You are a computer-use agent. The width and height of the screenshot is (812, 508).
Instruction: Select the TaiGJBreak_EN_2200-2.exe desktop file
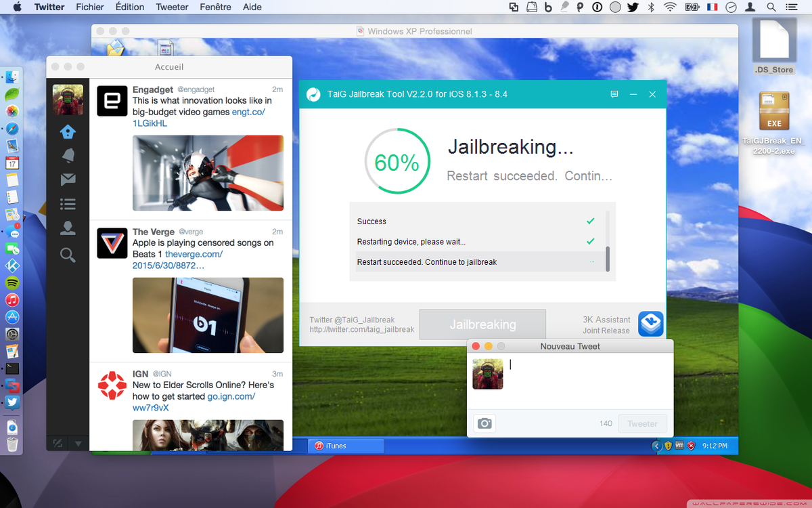pos(773,123)
